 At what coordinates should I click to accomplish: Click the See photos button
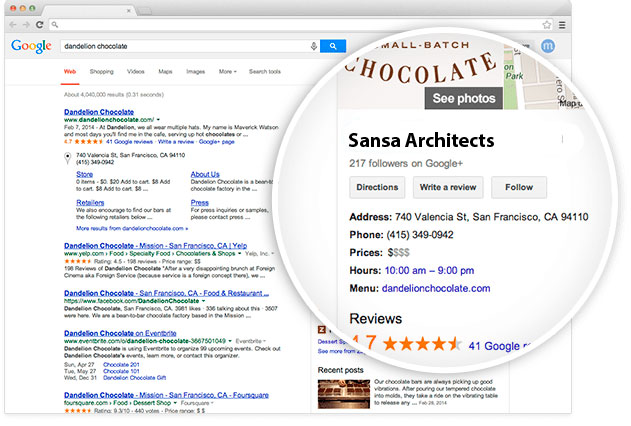(464, 98)
